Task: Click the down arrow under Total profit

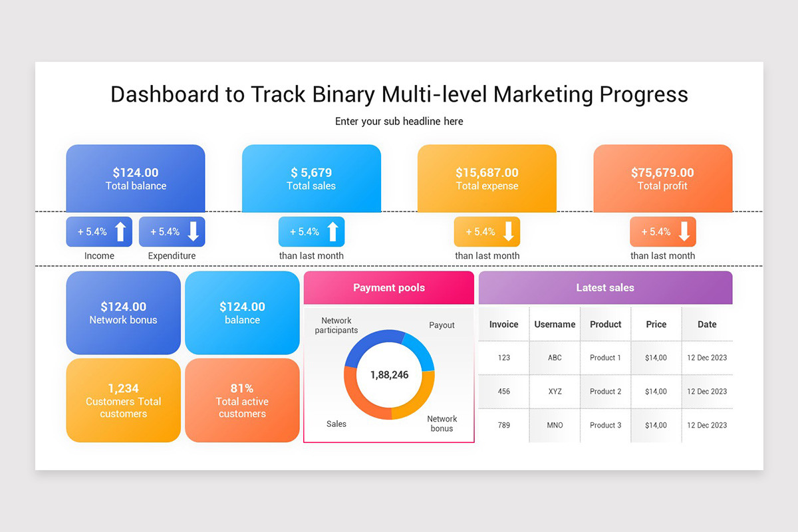Action: tap(684, 231)
